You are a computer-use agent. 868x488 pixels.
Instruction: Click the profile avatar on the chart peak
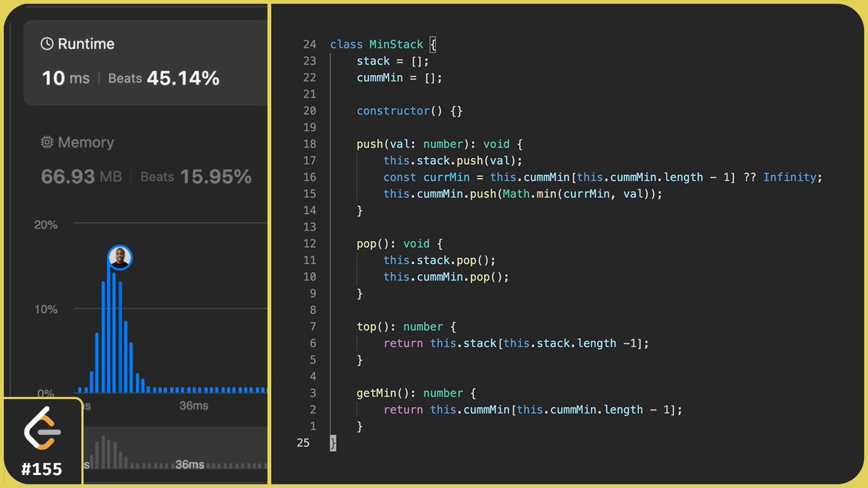point(119,257)
